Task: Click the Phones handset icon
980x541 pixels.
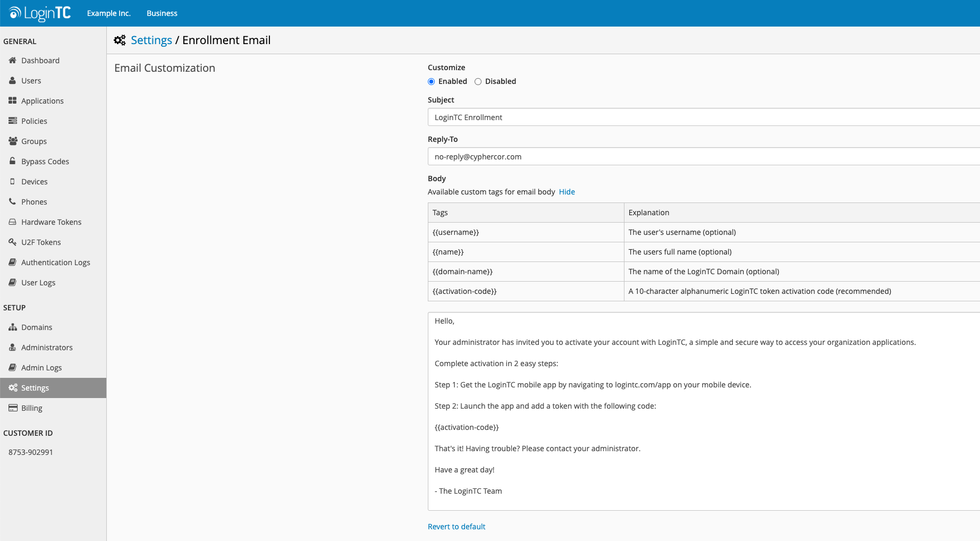Action: pos(12,201)
